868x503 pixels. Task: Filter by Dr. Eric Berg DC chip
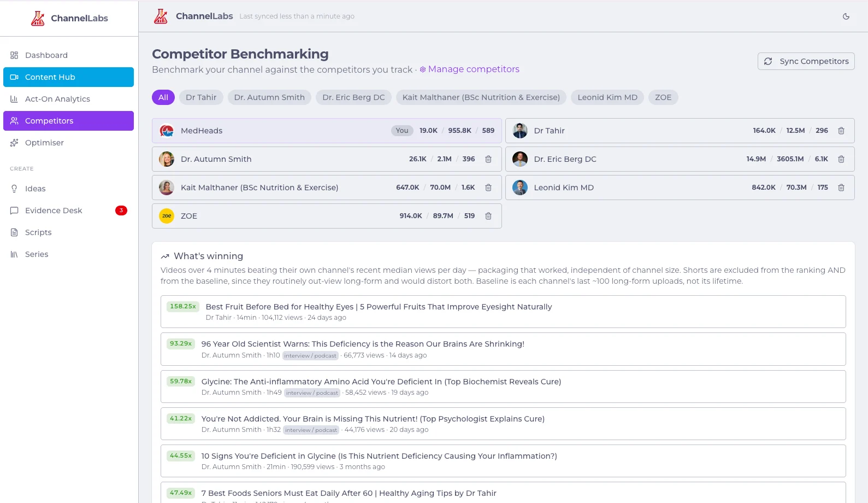click(353, 97)
